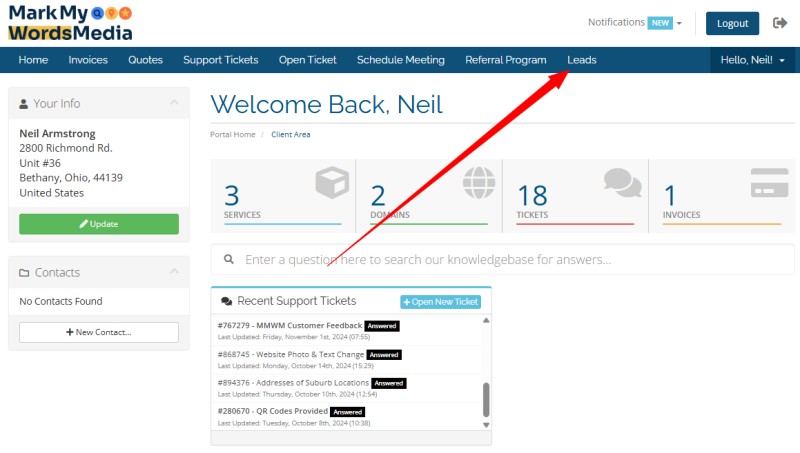Open the 3 Services stat tile
This screenshot has width=800, height=453.
tap(283, 196)
